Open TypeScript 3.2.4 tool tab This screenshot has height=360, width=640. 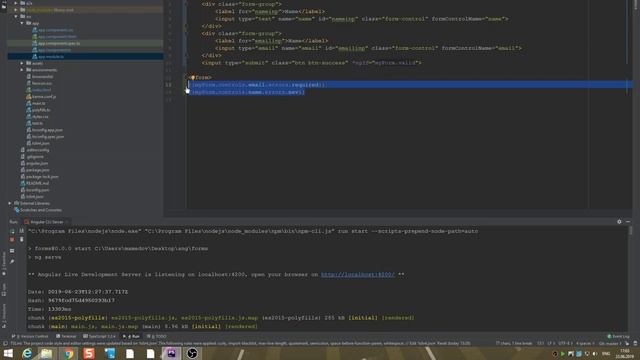point(99,336)
